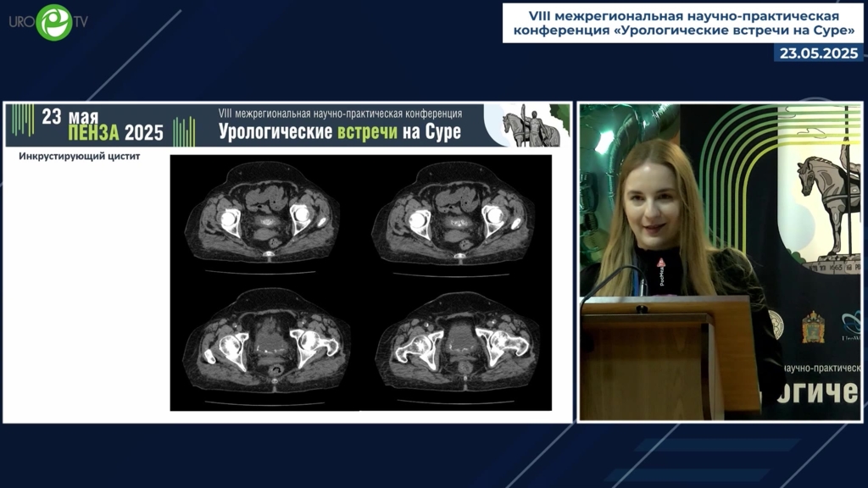Click the "23 мая ПЕНЗА 2025" header text

point(102,125)
